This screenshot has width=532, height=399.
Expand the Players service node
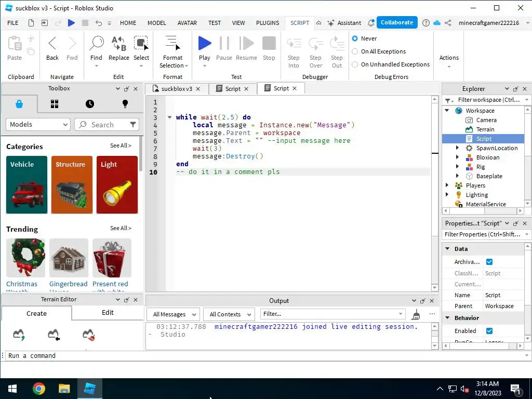pyautogui.click(x=447, y=185)
